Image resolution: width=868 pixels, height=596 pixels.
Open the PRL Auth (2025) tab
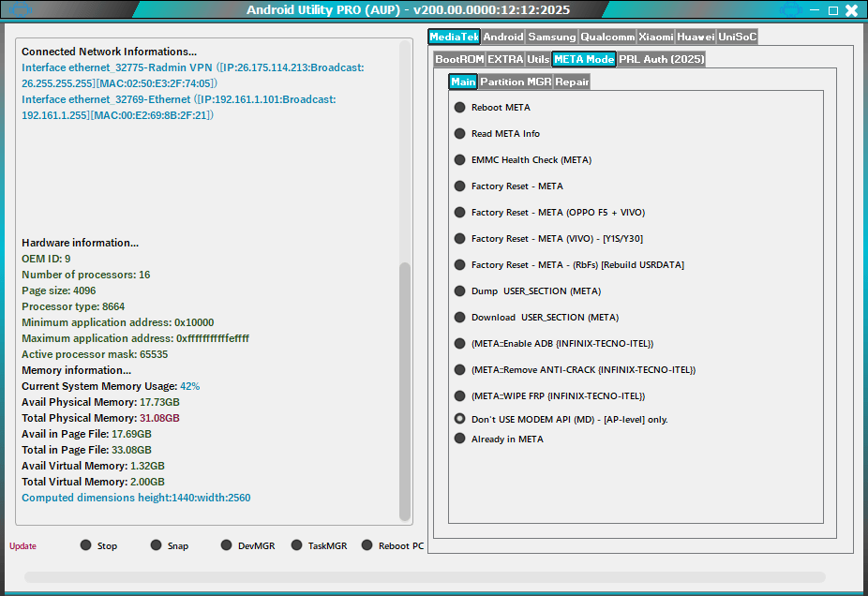(661, 58)
